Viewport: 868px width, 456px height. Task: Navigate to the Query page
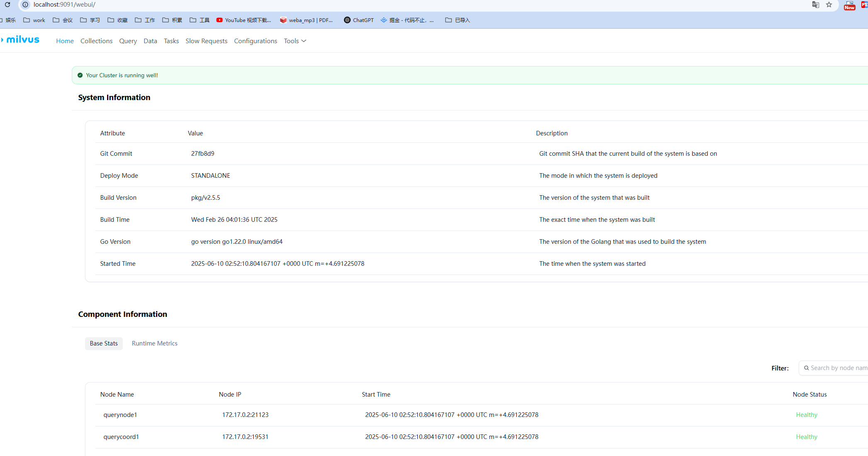(128, 41)
